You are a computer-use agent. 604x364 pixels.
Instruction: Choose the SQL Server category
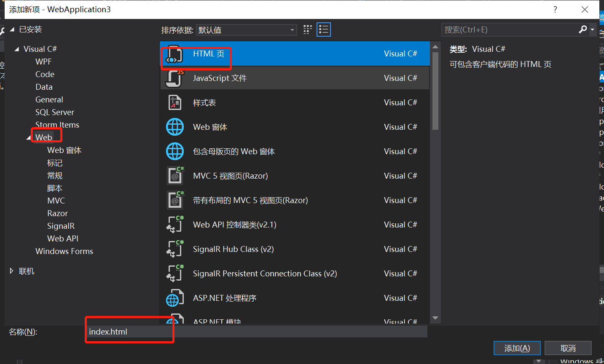[x=55, y=112]
